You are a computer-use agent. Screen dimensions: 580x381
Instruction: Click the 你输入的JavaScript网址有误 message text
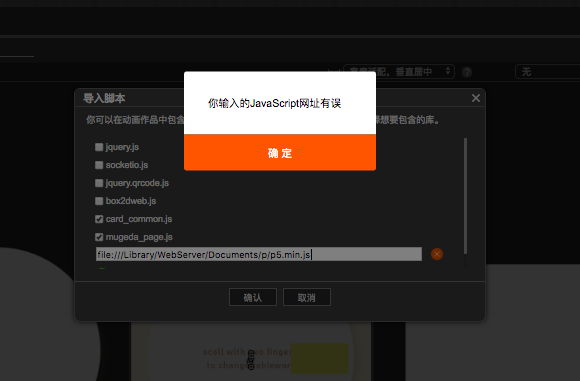[274, 103]
